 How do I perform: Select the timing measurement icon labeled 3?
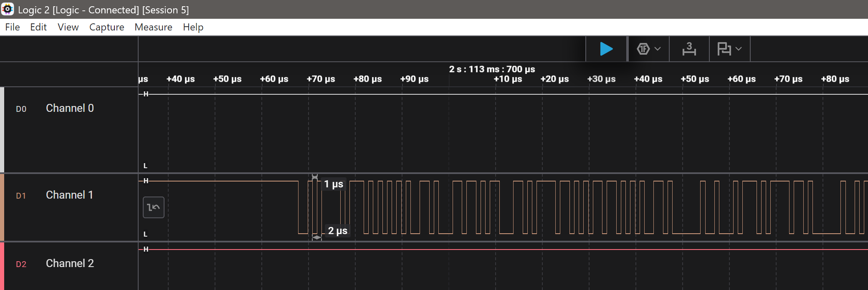pyautogui.click(x=689, y=49)
